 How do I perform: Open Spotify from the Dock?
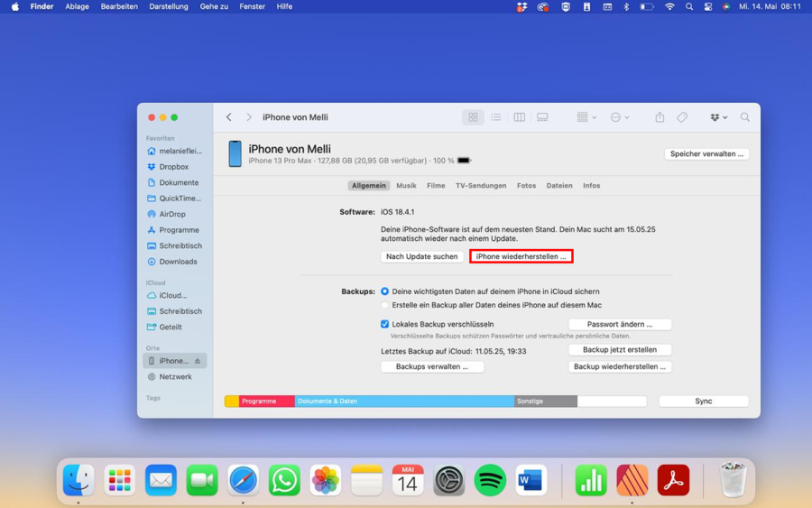pos(490,480)
